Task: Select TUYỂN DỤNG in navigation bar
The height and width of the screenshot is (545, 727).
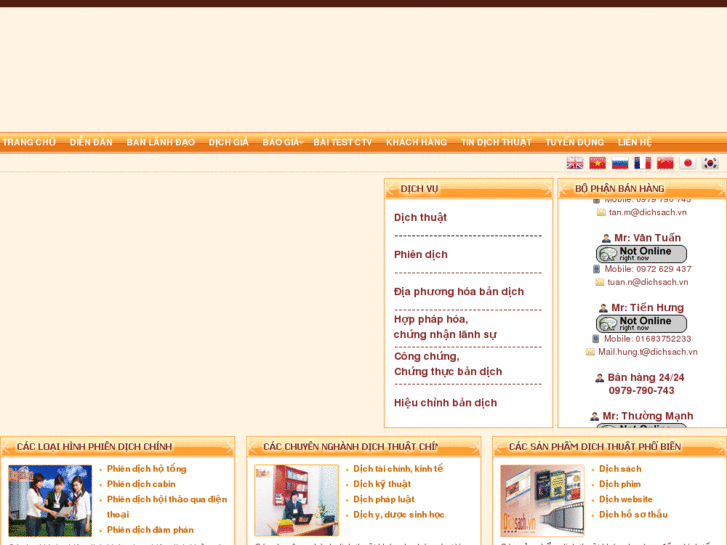Action: click(574, 142)
